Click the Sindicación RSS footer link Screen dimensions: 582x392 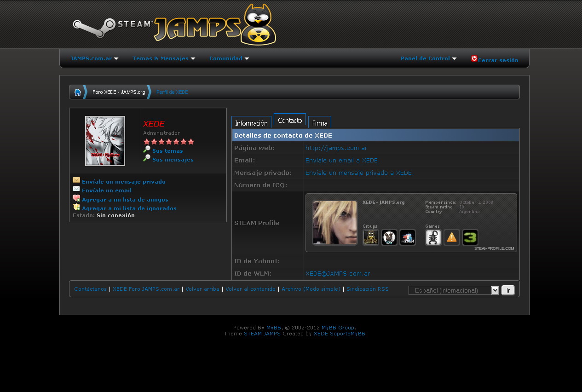(367, 289)
